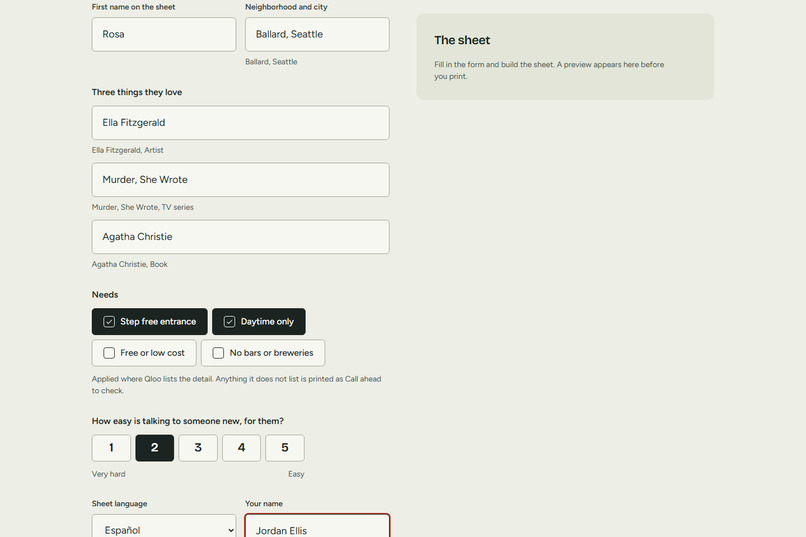Click the 'Easy' scale label
806x537 pixels.
[296, 474]
